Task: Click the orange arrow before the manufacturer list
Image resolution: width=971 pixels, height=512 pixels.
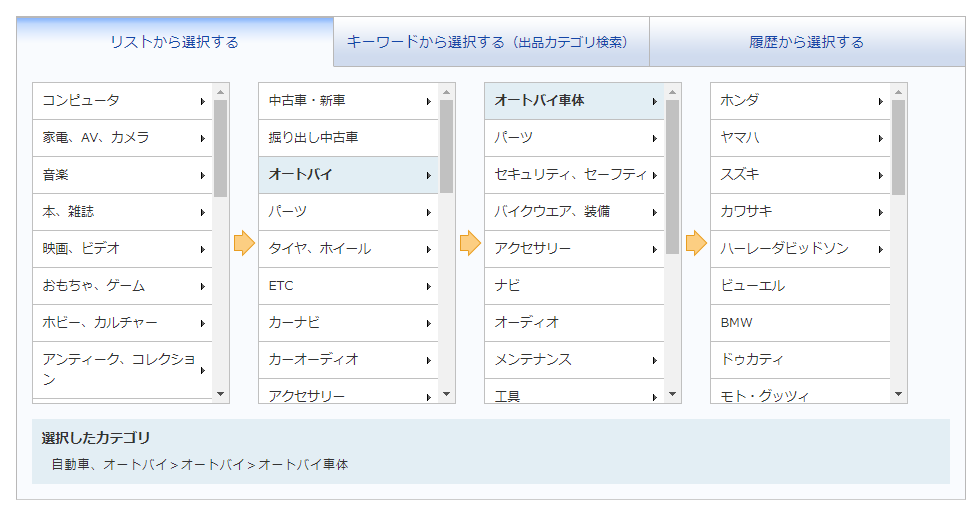Action: point(696,243)
